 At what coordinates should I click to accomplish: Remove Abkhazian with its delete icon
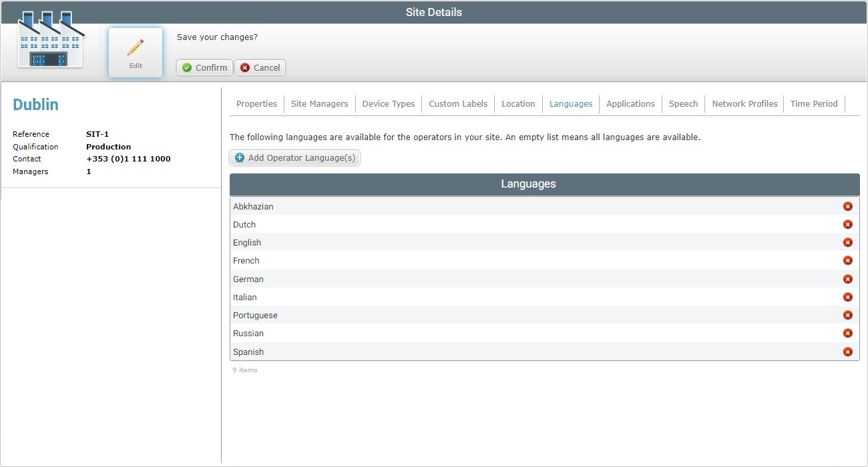coord(848,206)
